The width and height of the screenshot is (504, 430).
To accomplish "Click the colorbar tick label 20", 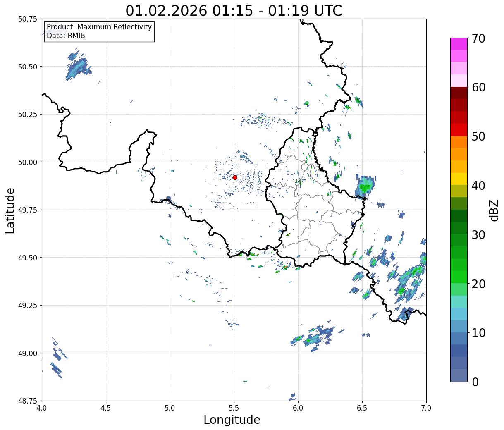I will [478, 284].
